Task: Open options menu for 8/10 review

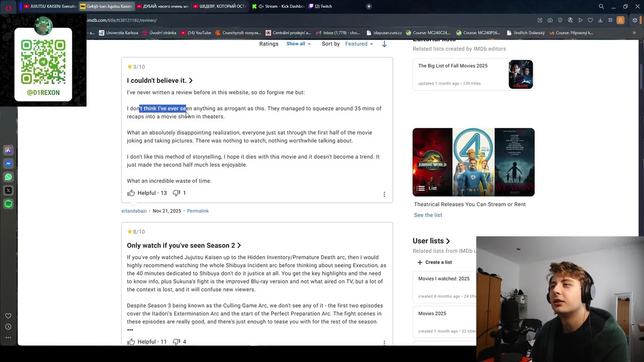Action: click(384, 343)
